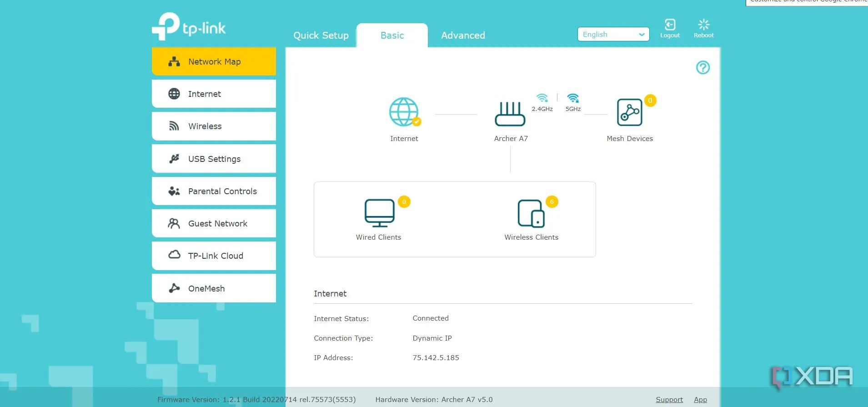The width and height of the screenshot is (868, 407).
Task: Click the 2.4GHz band label
Action: click(542, 109)
